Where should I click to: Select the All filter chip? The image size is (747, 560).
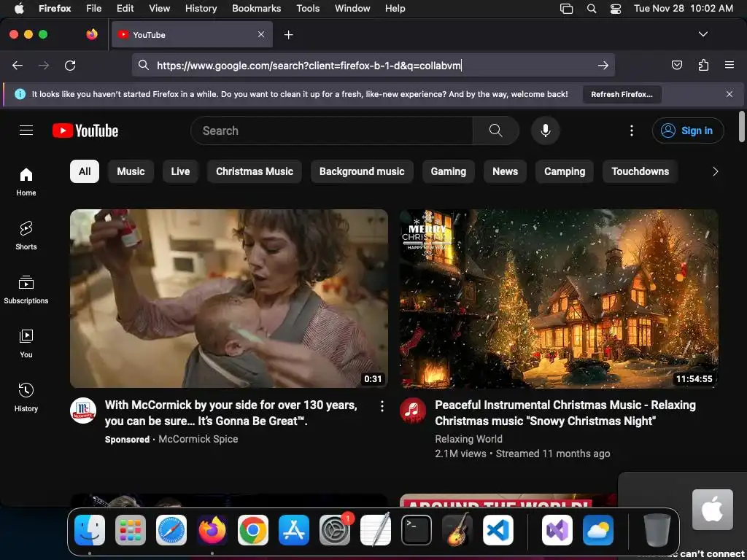(x=85, y=171)
